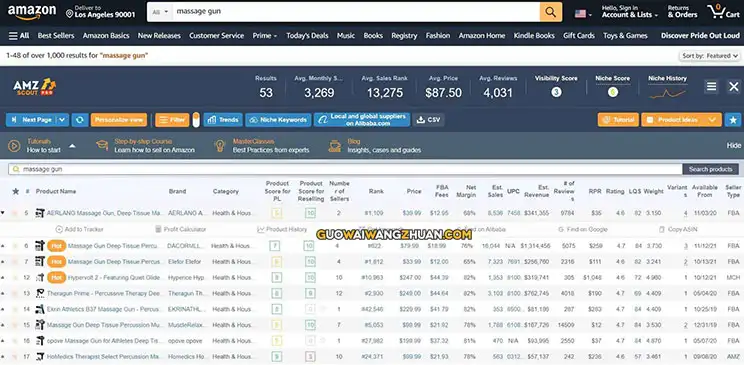Open the Sort by Featured dropdown
The image size is (744, 365).
pos(709,56)
